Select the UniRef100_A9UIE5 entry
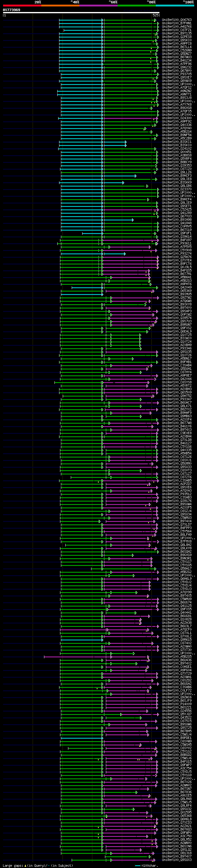 pyautogui.click(x=176, y=795)
